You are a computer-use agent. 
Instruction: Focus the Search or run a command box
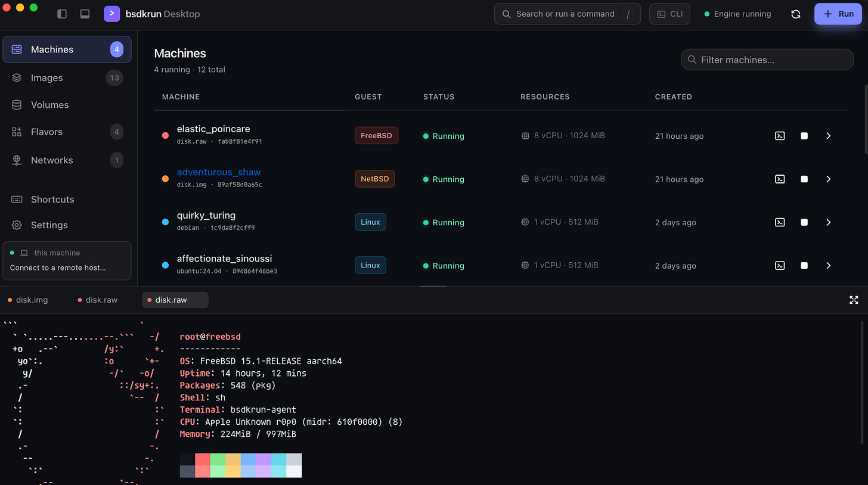[568, 14]
